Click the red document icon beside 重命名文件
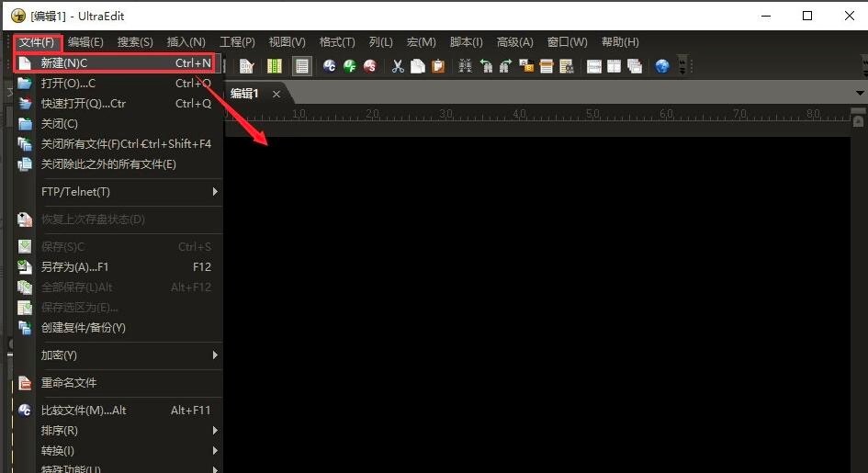The image size is (868, 473). pyautogui.click(x=25, y=383)
